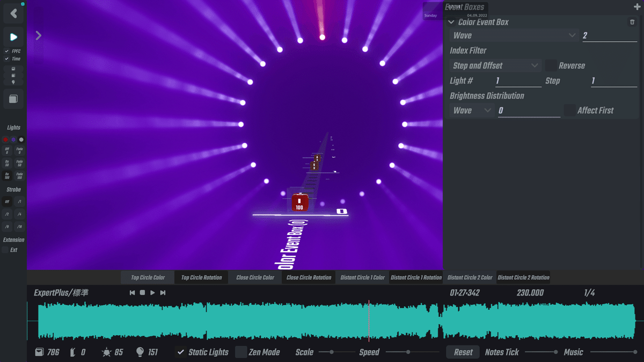Image resolution: width=644 pixels, height=362 pixels.
Task: Click the ExpertPlus difficulty label
Action: click(61, 293)
